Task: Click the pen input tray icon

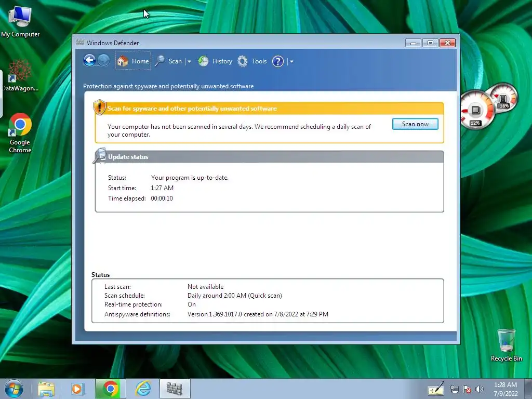Action: point(436,389)
